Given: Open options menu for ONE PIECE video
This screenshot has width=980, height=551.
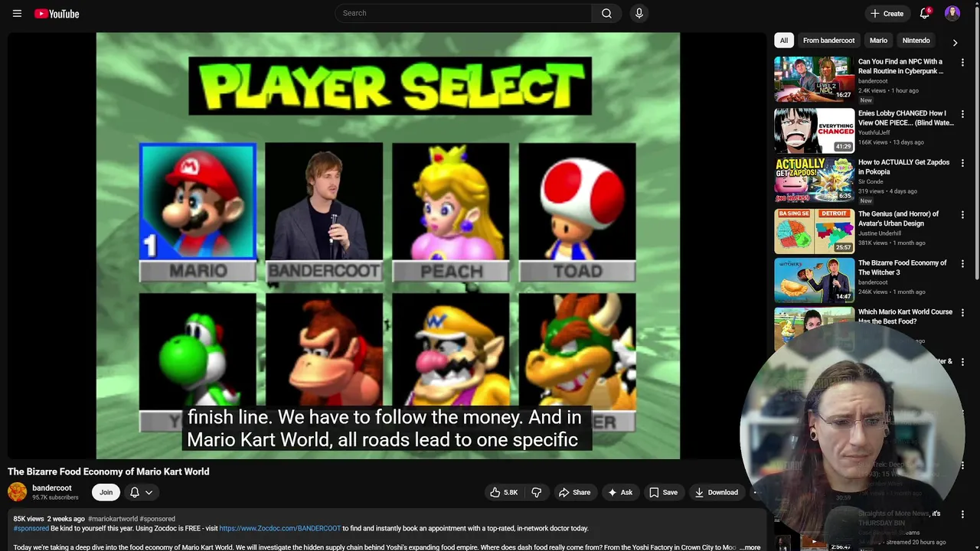Looking at the screenshot, I should (x=962, y=114).
